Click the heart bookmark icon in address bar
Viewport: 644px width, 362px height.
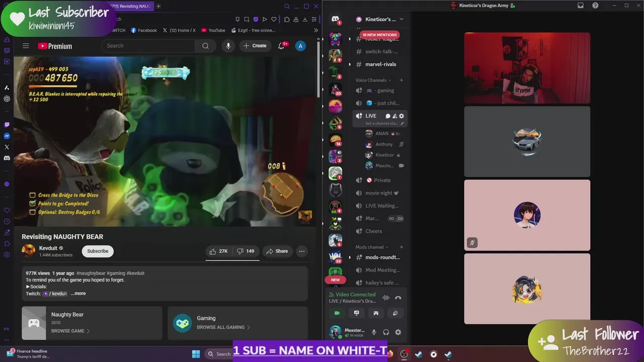coord(274,19)
